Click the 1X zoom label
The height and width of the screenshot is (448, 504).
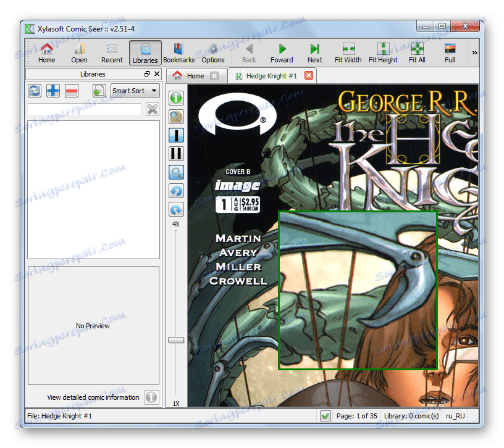[176, 404]
